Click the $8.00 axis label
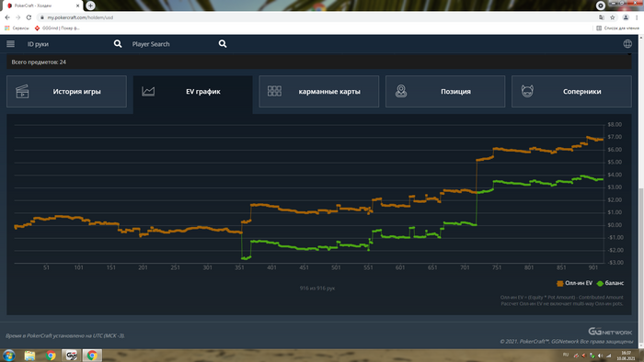This screenshot has width=644, height=362. point(615,125)
